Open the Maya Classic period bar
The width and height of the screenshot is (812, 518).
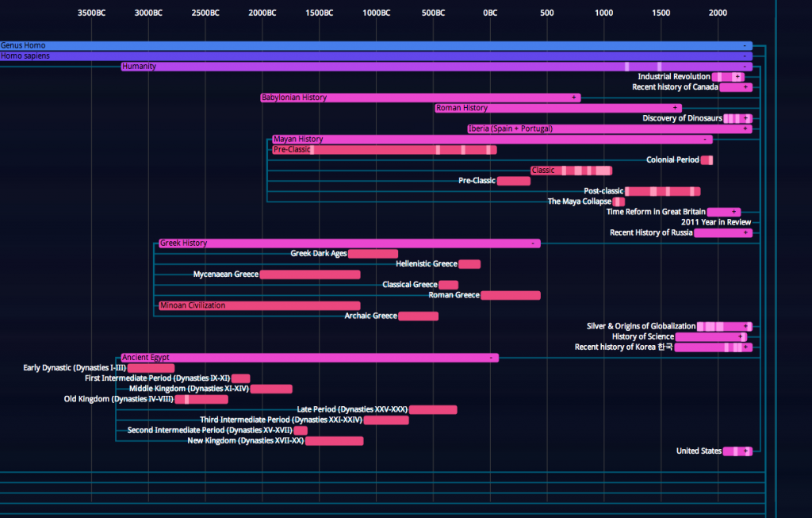(571, 171)
